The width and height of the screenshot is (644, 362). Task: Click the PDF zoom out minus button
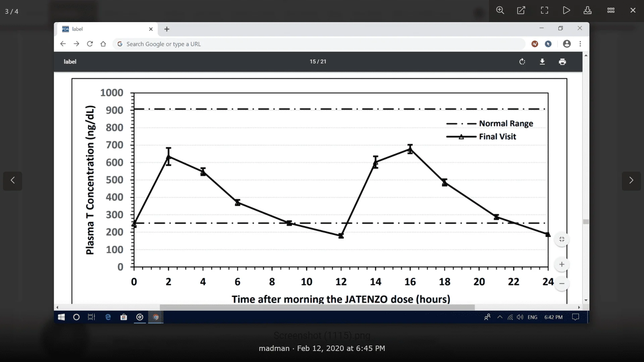[562, 284]
